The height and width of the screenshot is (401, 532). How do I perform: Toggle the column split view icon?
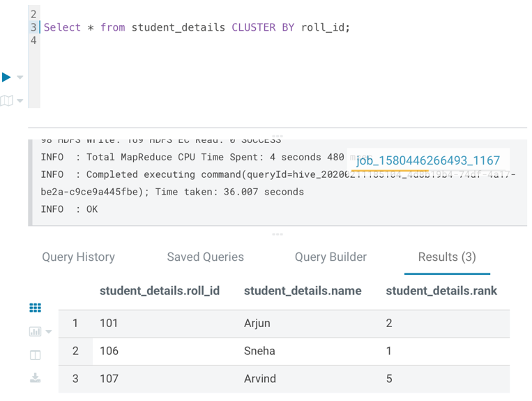click(35, 355)
